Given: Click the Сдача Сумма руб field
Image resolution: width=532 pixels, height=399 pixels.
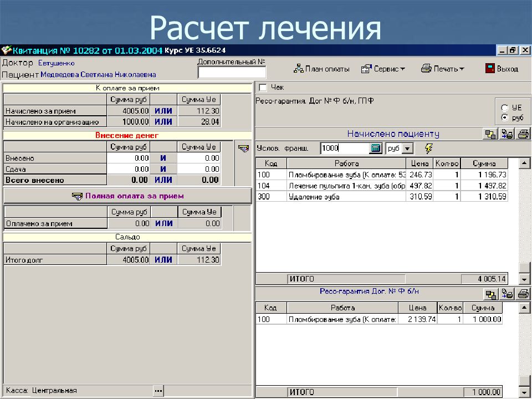Looking at the screenshot, I should tap(128, 169).
